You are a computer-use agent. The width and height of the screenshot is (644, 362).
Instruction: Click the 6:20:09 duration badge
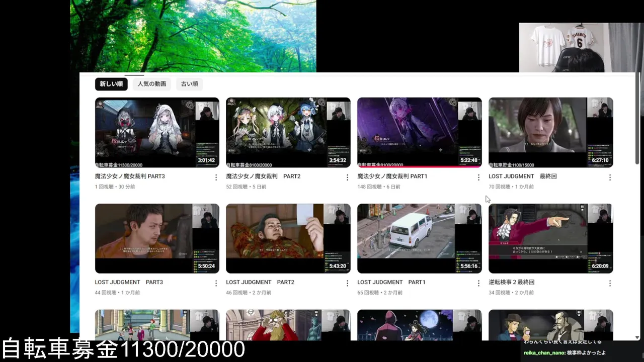click(600, 266)
